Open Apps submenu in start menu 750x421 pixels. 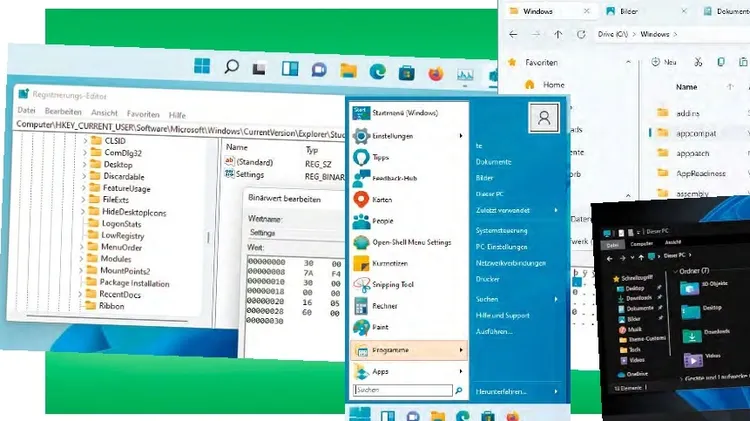click(x=409, y=371)
